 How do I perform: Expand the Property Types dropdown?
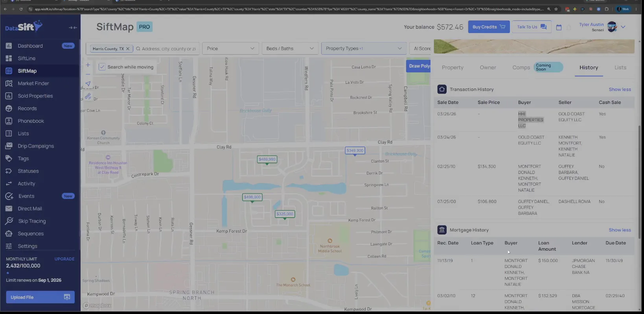point(364,48)
